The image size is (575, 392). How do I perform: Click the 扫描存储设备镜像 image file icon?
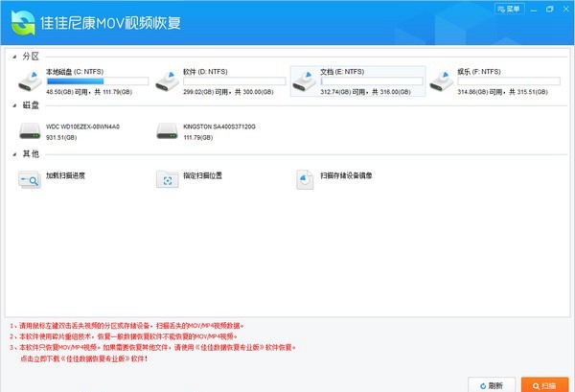click(x=305, y=179)
